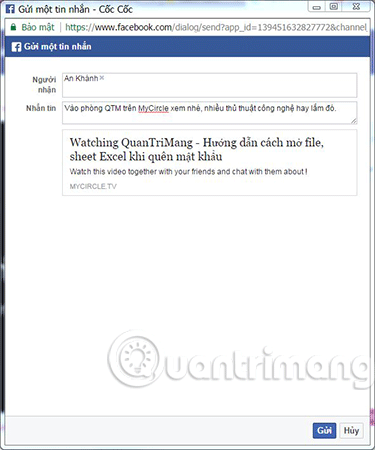Click the Facebook favicon in the title bar
The image size is (375, 450).
10,8
